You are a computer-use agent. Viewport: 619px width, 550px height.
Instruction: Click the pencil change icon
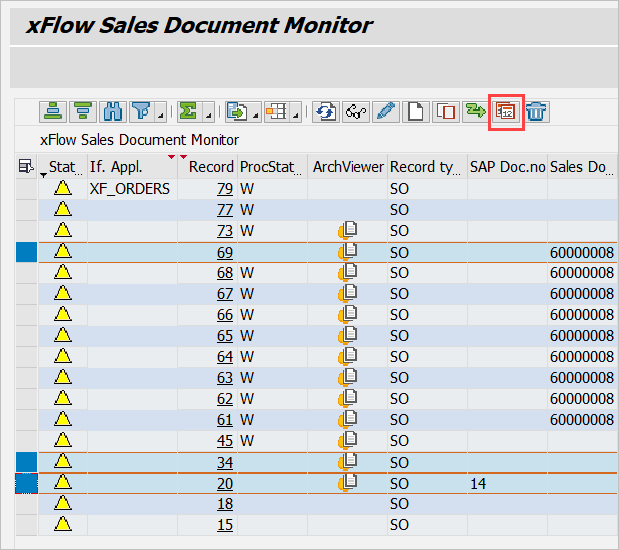[x=385, y=111]
